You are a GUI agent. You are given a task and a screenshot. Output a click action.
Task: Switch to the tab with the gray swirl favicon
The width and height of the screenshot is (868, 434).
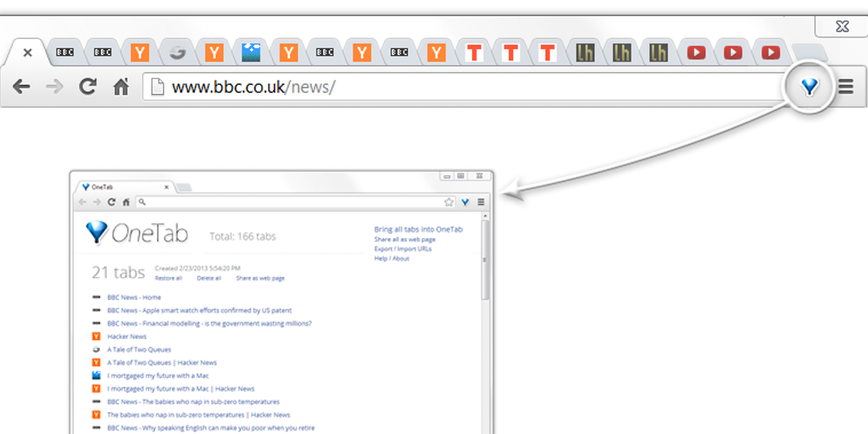click(x=176, y=53)
